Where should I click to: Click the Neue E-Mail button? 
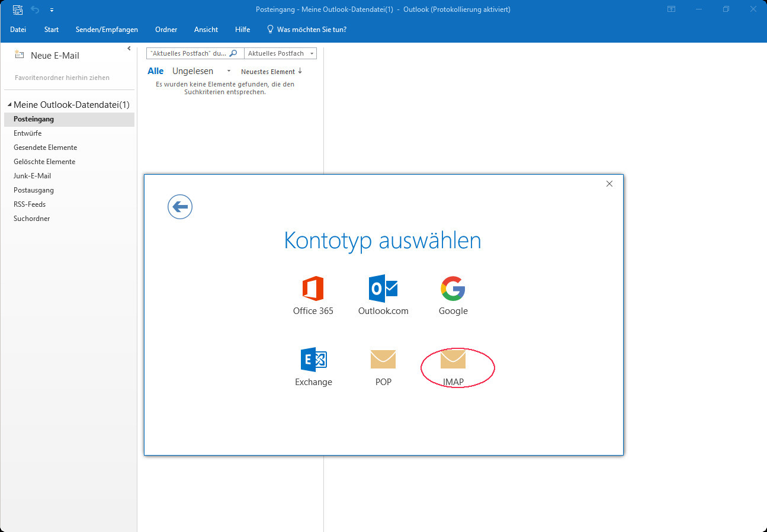(46, 56)
